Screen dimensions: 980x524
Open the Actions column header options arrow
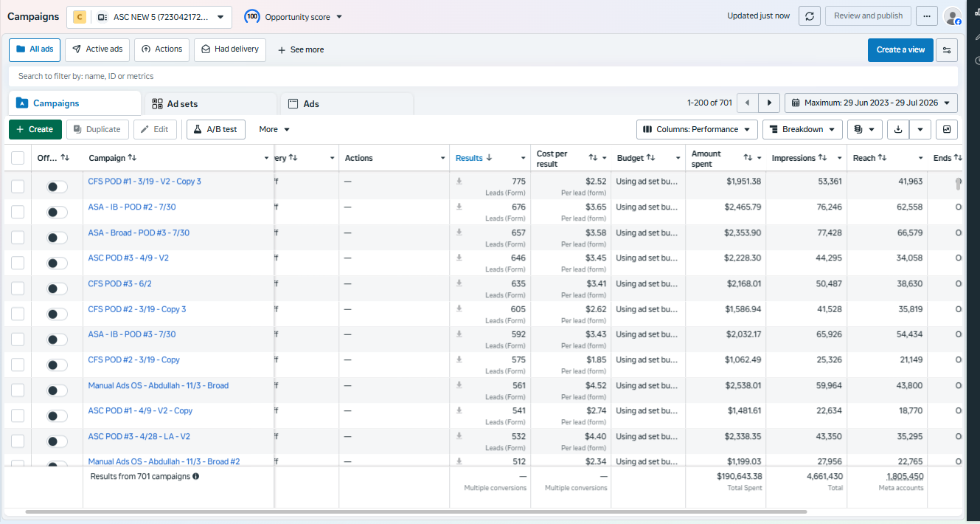click(x=442, y=159)
